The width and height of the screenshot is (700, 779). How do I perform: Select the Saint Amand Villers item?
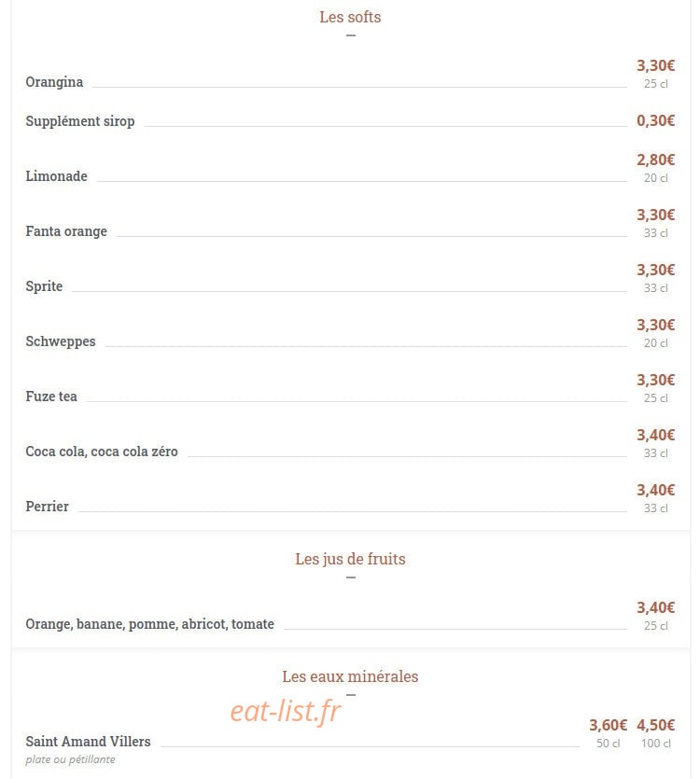[88, 742]
